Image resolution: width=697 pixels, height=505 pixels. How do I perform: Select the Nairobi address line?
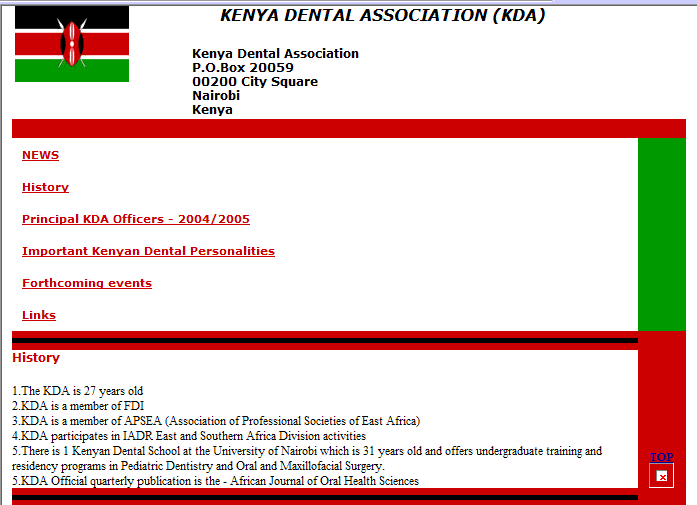216,96
